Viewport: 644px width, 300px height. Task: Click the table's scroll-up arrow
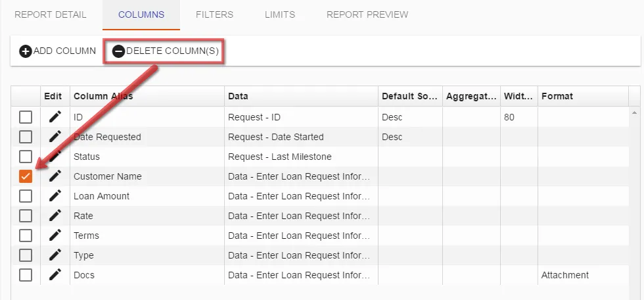tap(634, 113)
